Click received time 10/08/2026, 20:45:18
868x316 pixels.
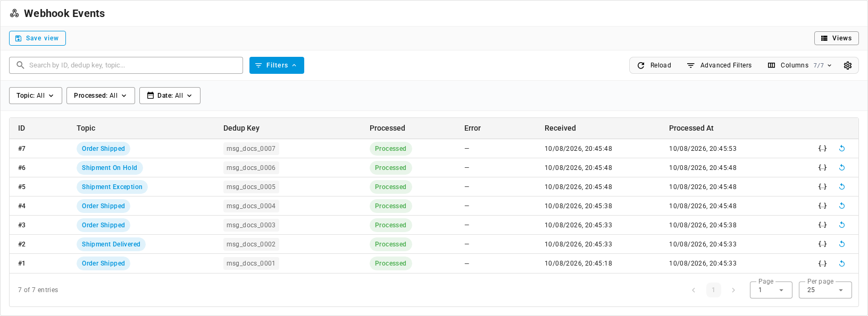click(x=578, y=263)
